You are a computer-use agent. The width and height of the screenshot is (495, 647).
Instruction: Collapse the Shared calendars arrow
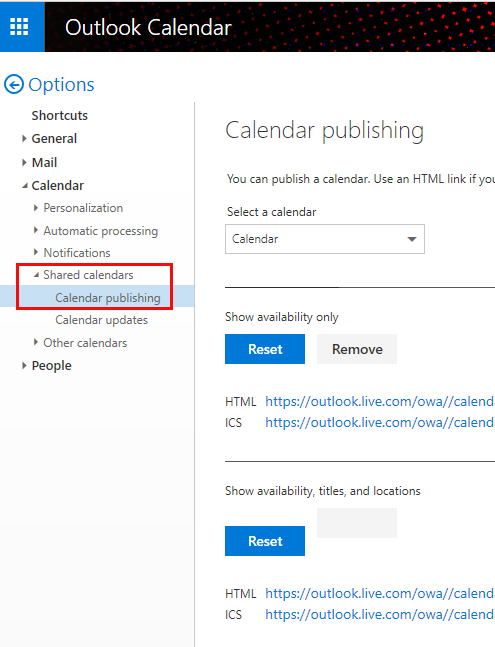click(x=36, y=274)
